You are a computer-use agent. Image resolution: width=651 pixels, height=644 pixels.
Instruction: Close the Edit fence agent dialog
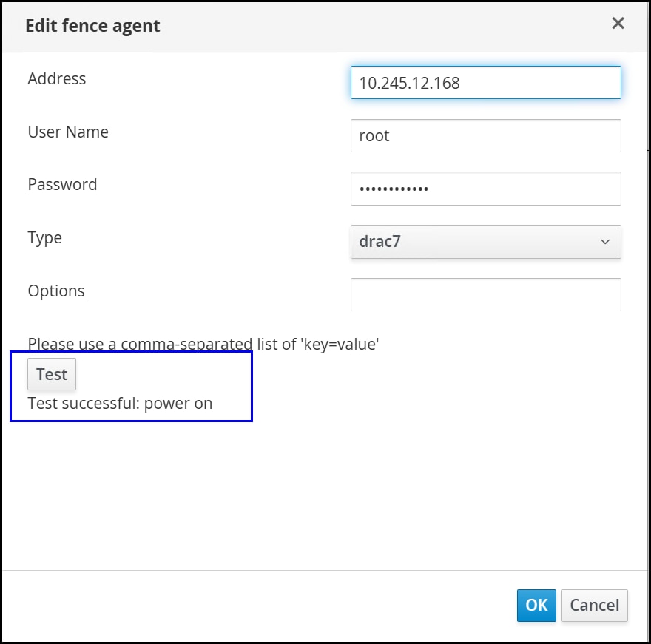pyautogui.click(x=618, y=23)
